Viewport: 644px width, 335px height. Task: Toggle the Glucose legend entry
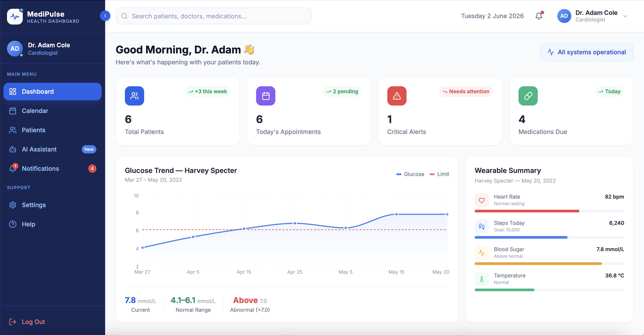tap(410, 174)
